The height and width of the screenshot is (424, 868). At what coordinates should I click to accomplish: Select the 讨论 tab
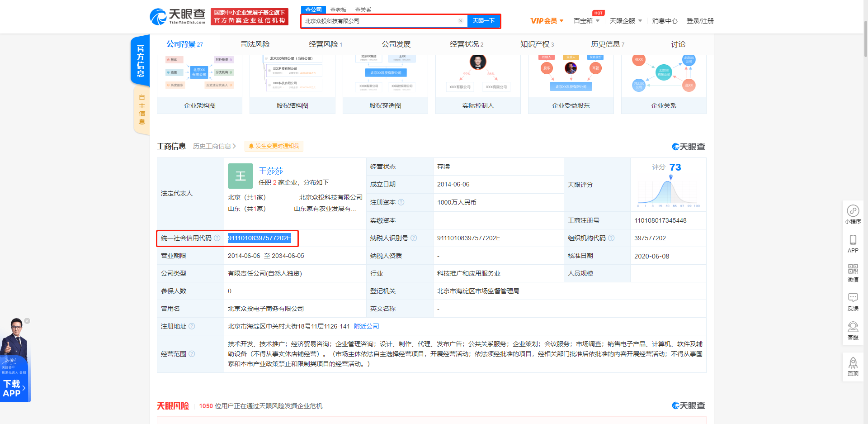[x=678, y=44]
